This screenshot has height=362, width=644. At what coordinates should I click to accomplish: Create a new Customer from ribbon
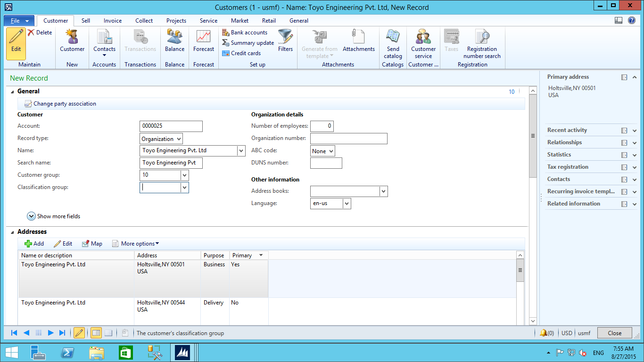[x=72, y=41]
